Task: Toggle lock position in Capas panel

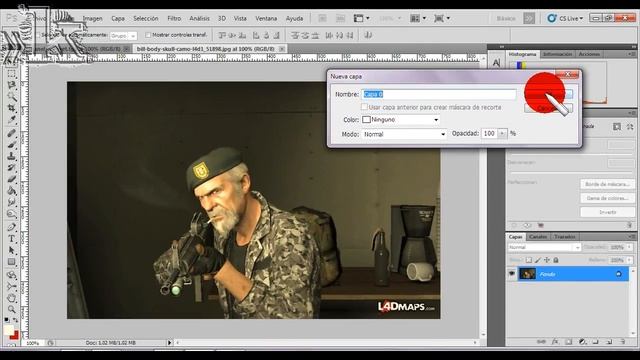Action: click(547, 260)
